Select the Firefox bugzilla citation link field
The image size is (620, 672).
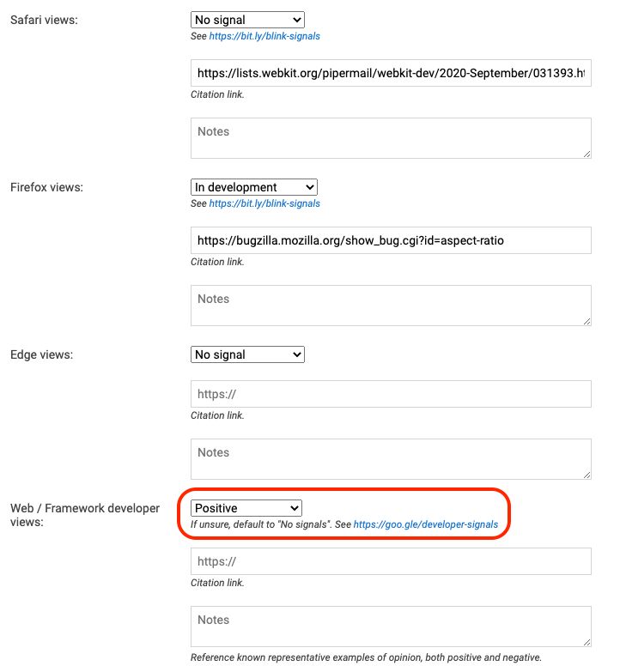[x=391, y=240]
